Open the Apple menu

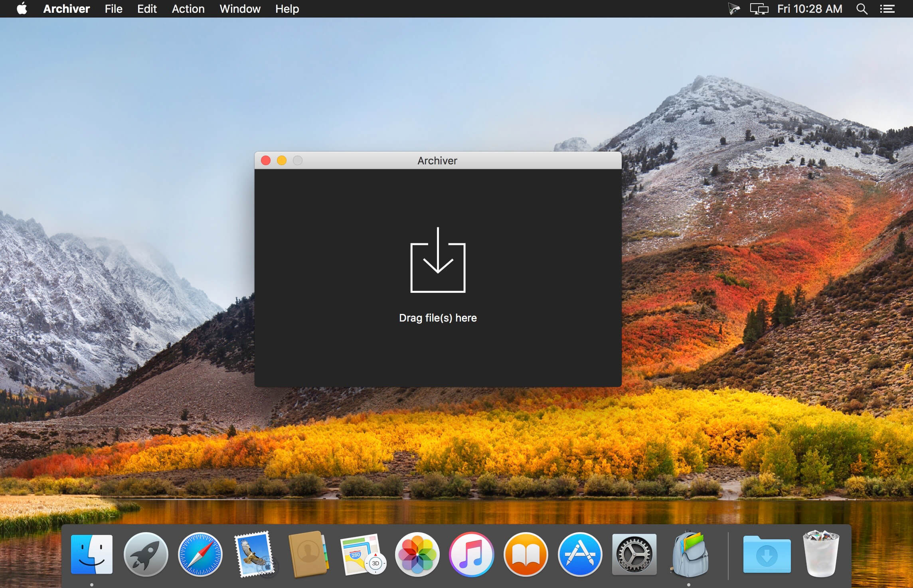(22, 8)
